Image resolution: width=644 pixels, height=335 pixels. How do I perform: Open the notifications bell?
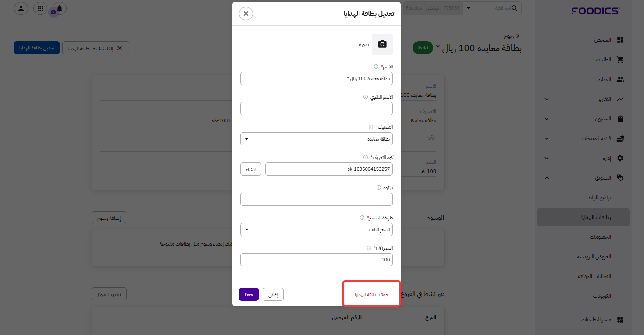[60, 8]
